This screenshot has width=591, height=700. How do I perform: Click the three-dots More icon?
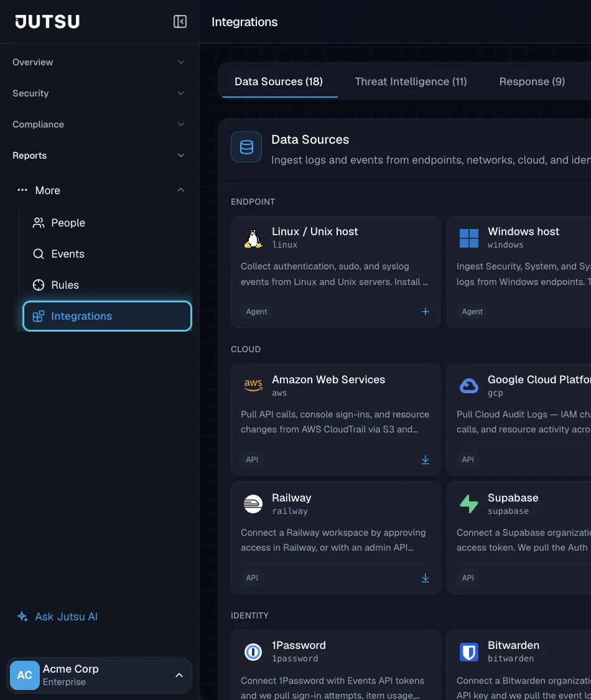point(22,190)
